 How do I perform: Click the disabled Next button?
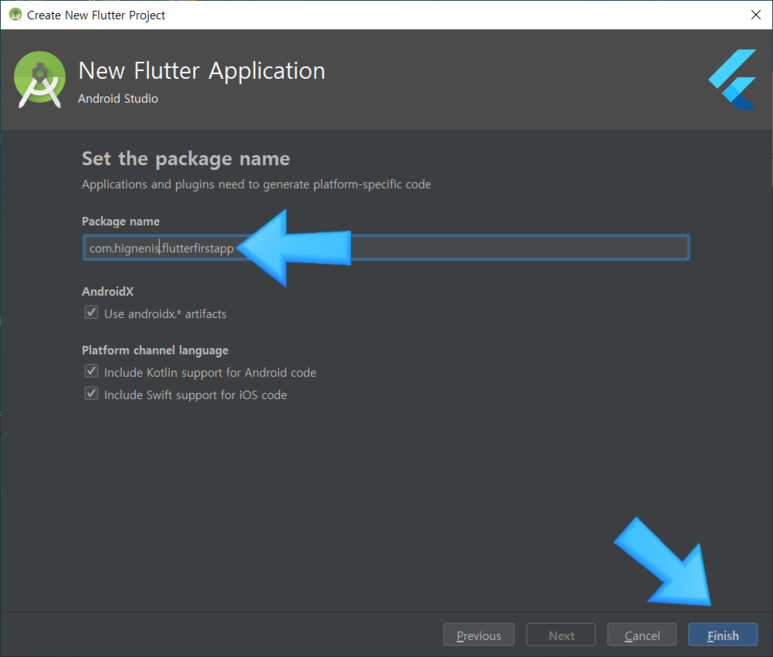[x=561, y=635]
